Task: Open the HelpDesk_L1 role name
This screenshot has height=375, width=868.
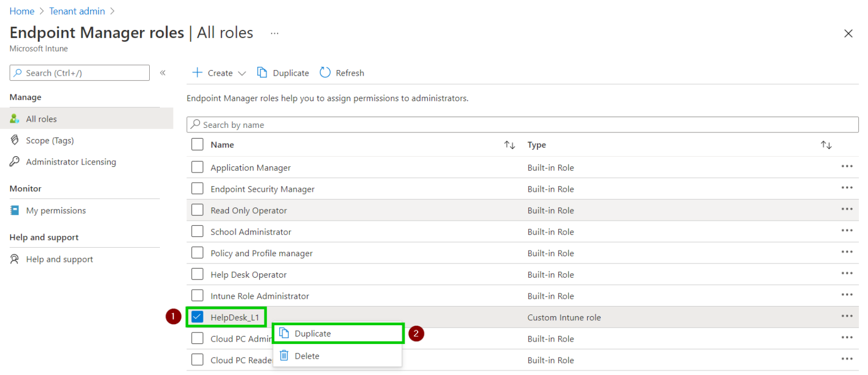Action: (x=235, y=317)
